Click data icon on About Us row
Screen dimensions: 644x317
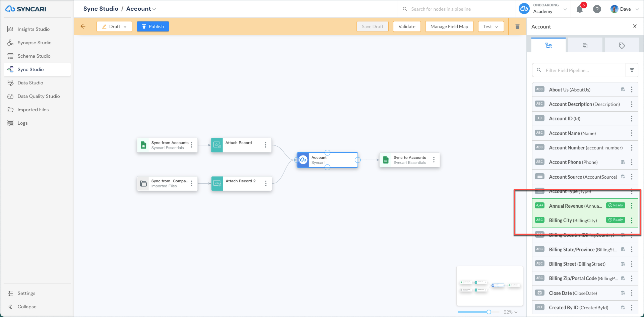(x=623, y=89)
